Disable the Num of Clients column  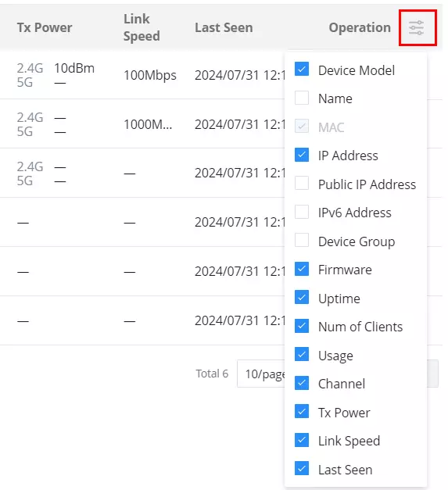pyautogui.click(x=302, y=326)
